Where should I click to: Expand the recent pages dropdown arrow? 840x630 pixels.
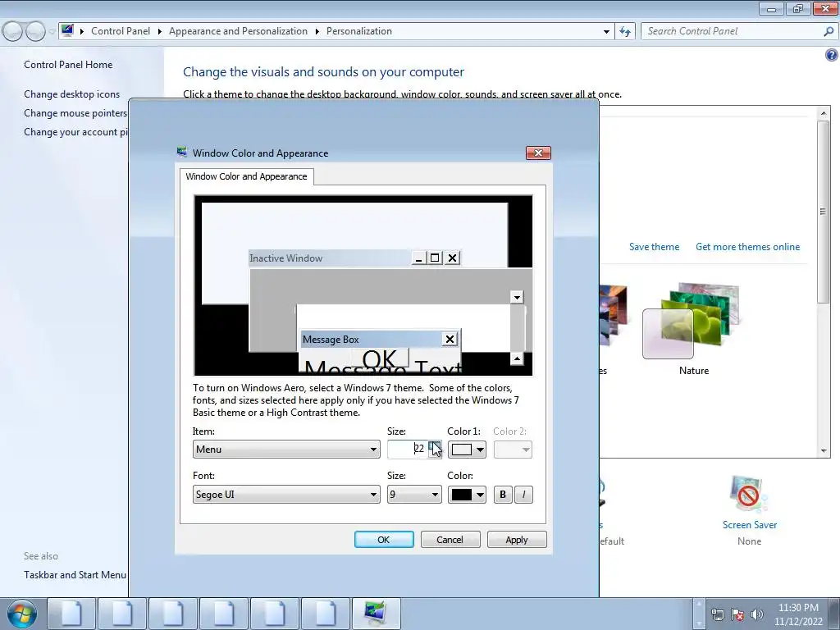coord(52,32)
